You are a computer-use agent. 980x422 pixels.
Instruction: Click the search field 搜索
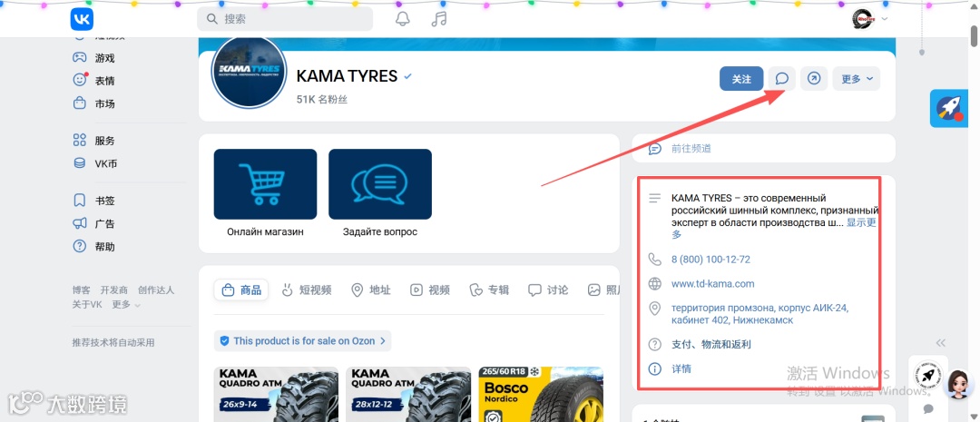[x=285, y=19]
